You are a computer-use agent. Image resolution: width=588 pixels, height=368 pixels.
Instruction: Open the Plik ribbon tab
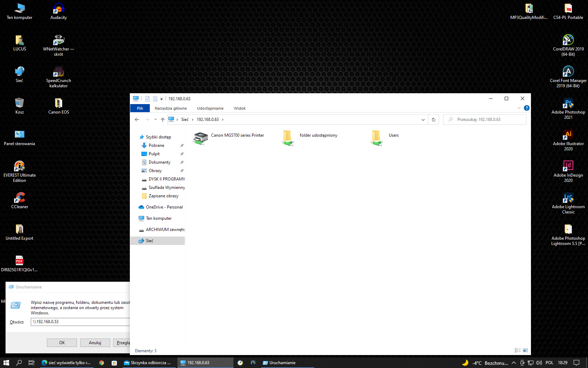pos(140,108)
